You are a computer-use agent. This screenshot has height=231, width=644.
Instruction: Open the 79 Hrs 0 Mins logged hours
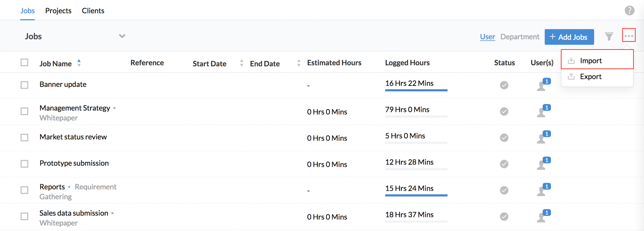[x=407, y=110]
